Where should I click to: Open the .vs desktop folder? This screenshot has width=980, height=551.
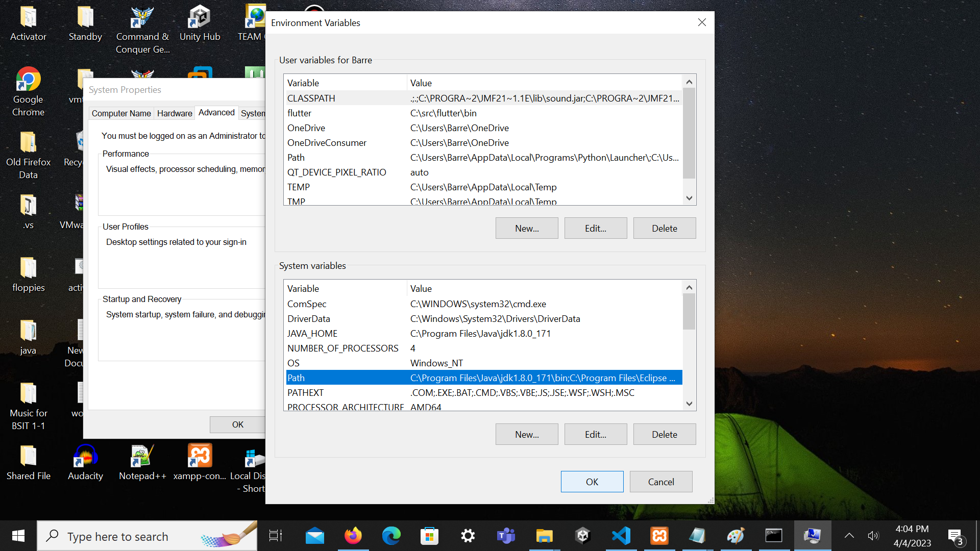click(x=28, y=212)
